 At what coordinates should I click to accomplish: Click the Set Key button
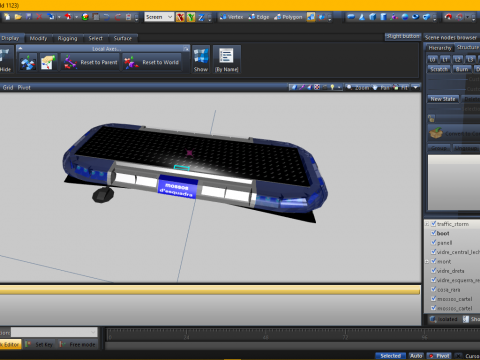(39, 344)
